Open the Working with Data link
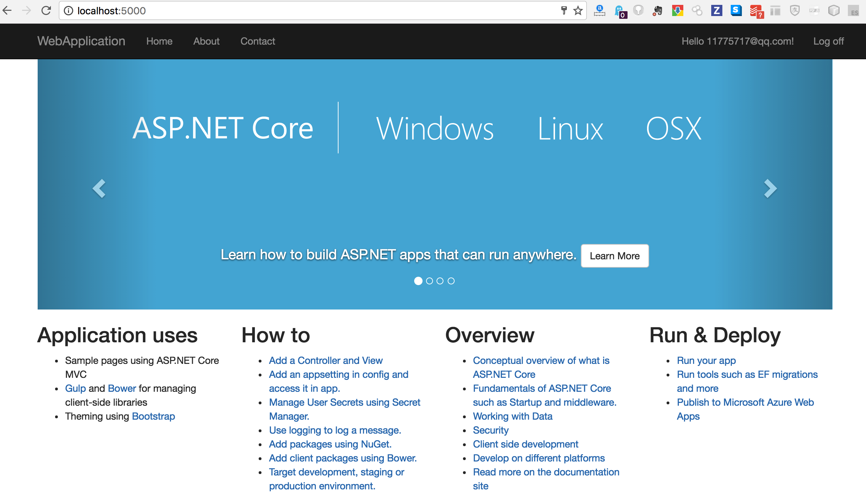Image resolution: width=866 pixels, height=504 pixels. 512,416
